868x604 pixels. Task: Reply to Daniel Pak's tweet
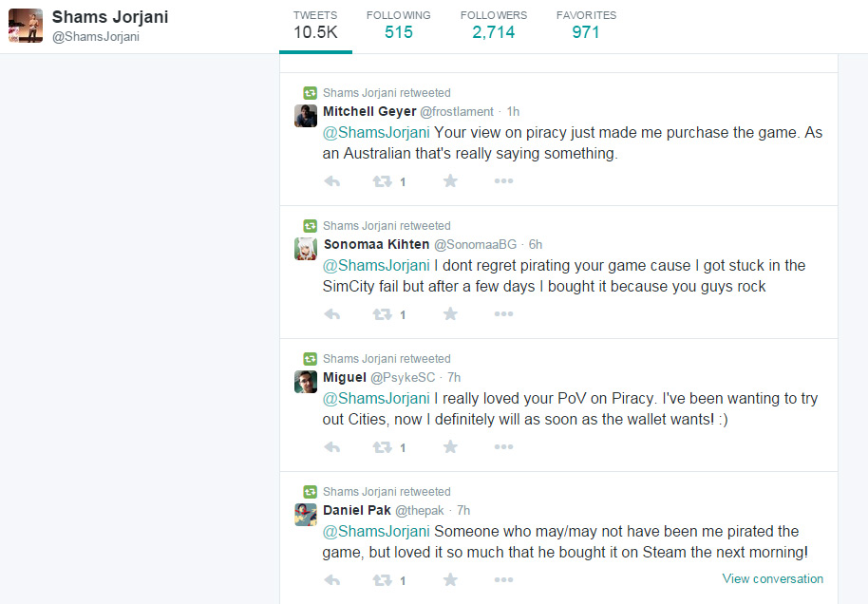tap(332, 580)
